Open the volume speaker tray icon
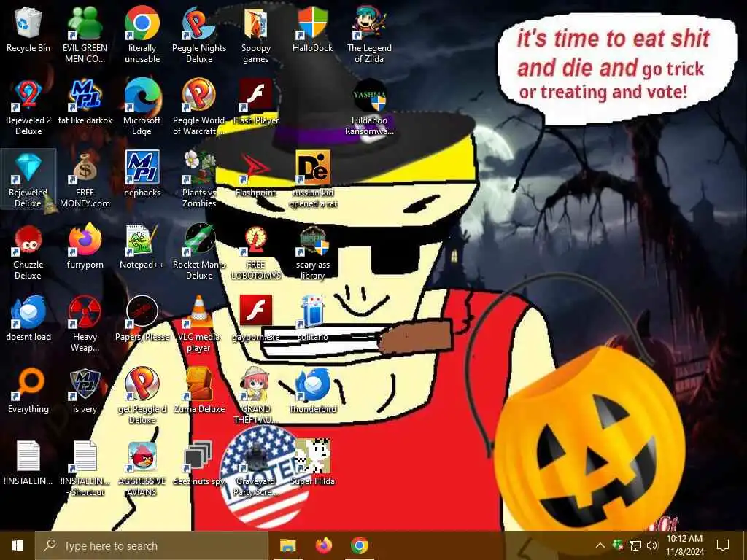The height and width of the screenshot is (560, 747). pyautogui.click(x=651, y=545)
